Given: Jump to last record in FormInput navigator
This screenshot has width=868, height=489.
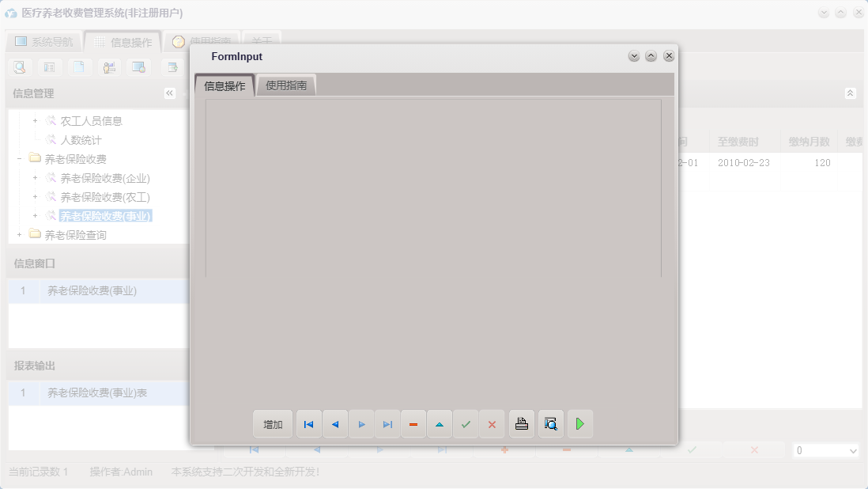Looking at the screenshot, I should [387, 424].
